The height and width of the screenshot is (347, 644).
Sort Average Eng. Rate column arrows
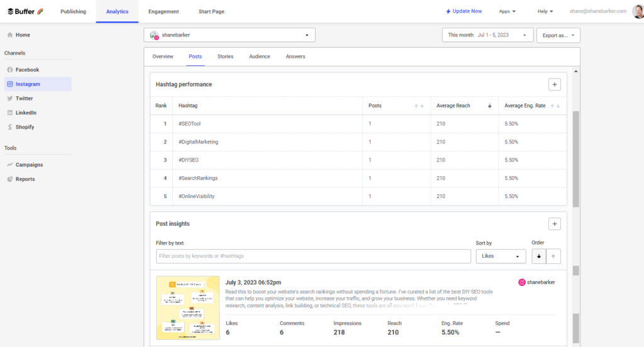(555, 106)
